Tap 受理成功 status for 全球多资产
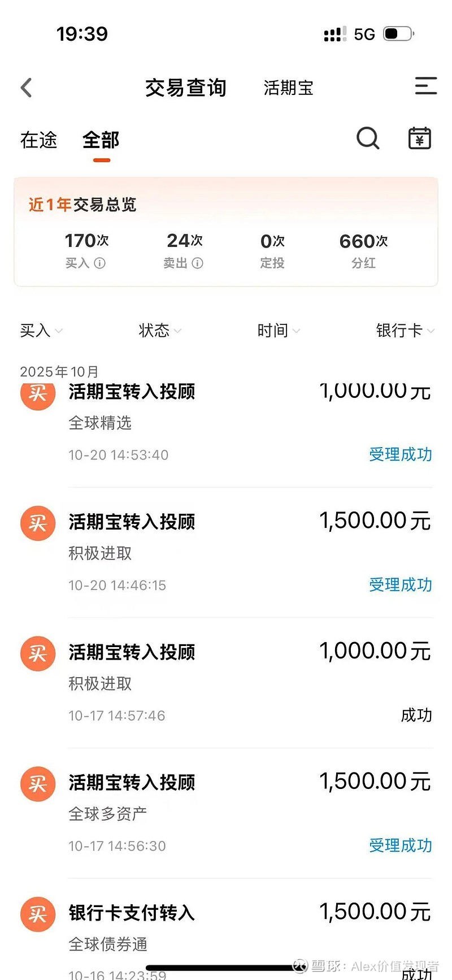Screen dimensions: 452x980 (400, 845)
